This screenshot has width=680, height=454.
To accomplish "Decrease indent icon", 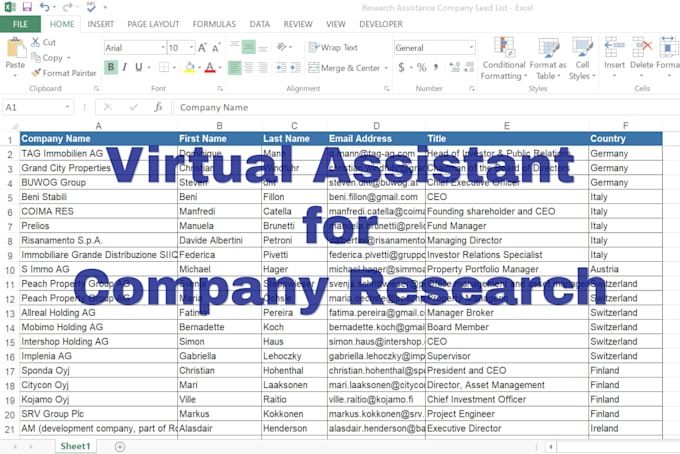I will point(281,68).
